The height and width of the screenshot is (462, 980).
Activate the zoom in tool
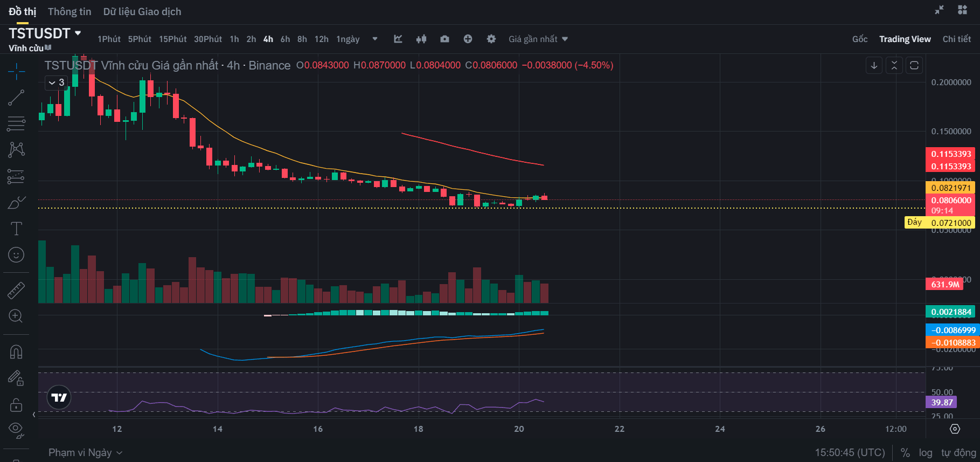click(16, 316)
